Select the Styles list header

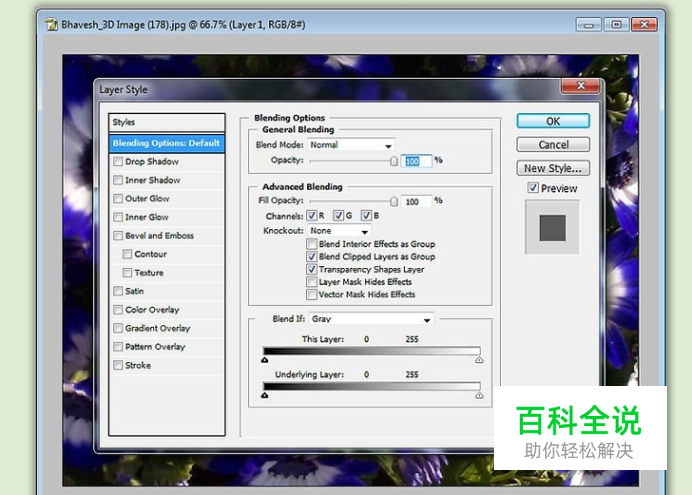167,122
